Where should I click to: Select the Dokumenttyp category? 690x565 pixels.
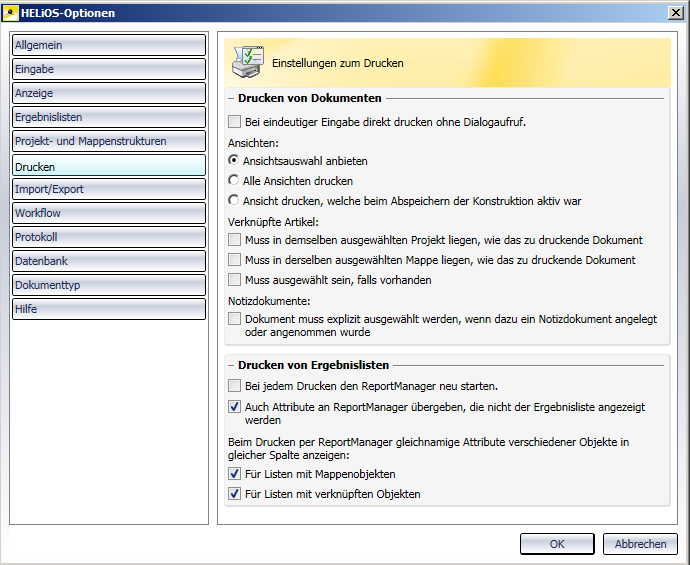[109, 285]
